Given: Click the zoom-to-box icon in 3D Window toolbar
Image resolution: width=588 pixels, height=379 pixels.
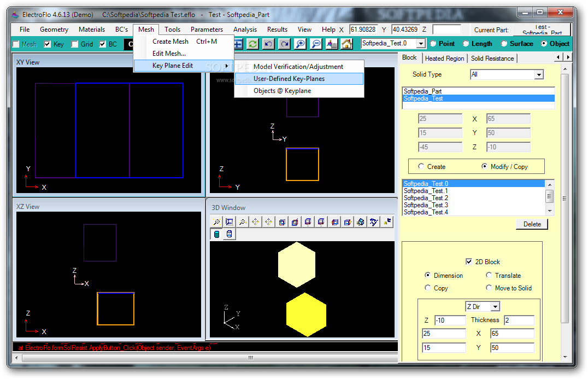Looking at the screenshot, I should 230,222.
